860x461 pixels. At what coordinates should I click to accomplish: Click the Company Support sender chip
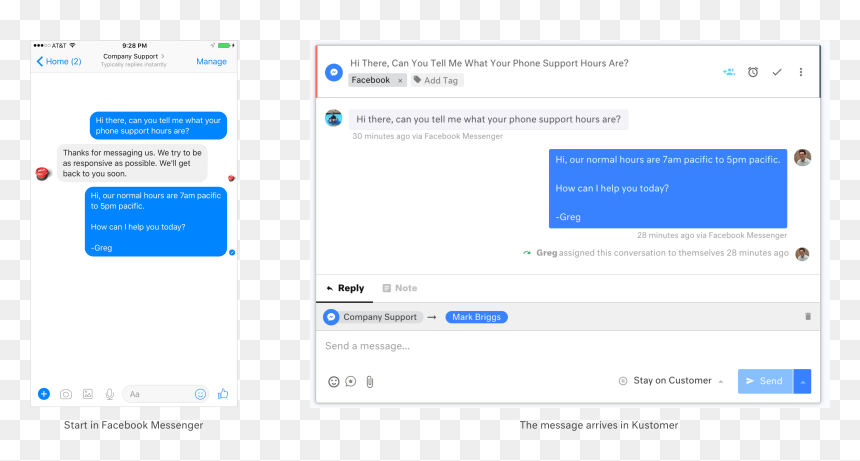[x=373, y=317]
